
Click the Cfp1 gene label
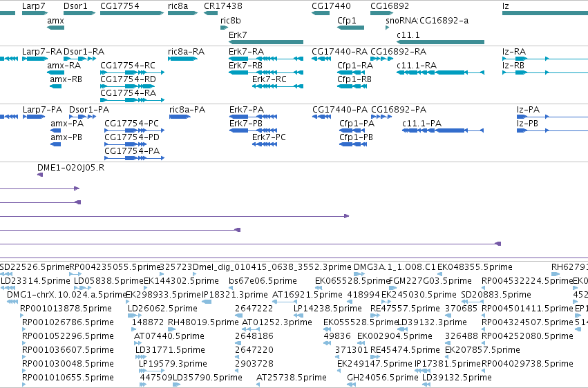[x=346, y=21]
